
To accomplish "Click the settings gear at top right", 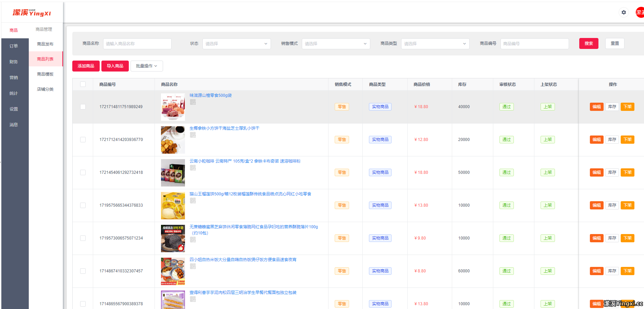I will coord(624,12).
